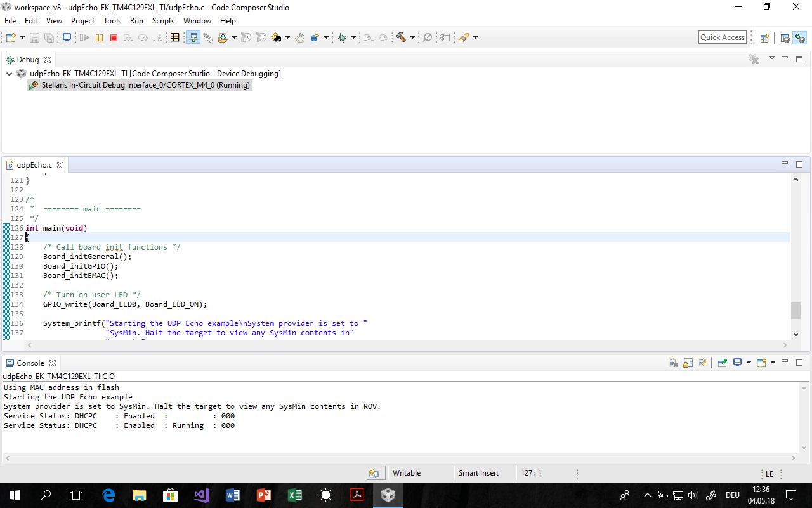Click the red Terminate debug button
Screen dimensions: 812x508
(x=114, y=38)
